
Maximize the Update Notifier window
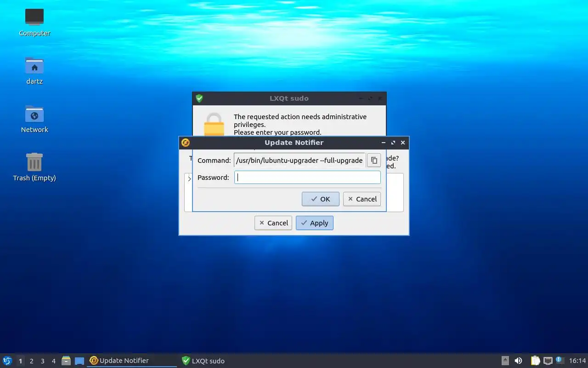pos(393,143)
